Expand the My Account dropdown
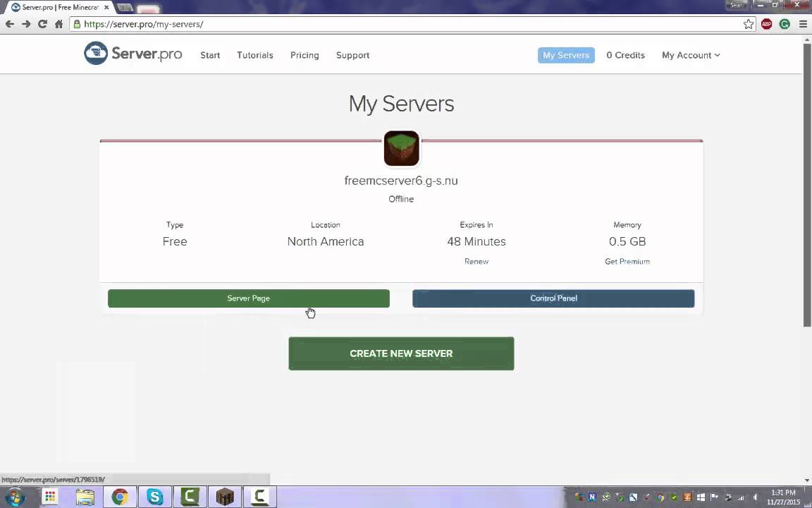Viewport: 812px width, 508px height. tap(691, 55)
